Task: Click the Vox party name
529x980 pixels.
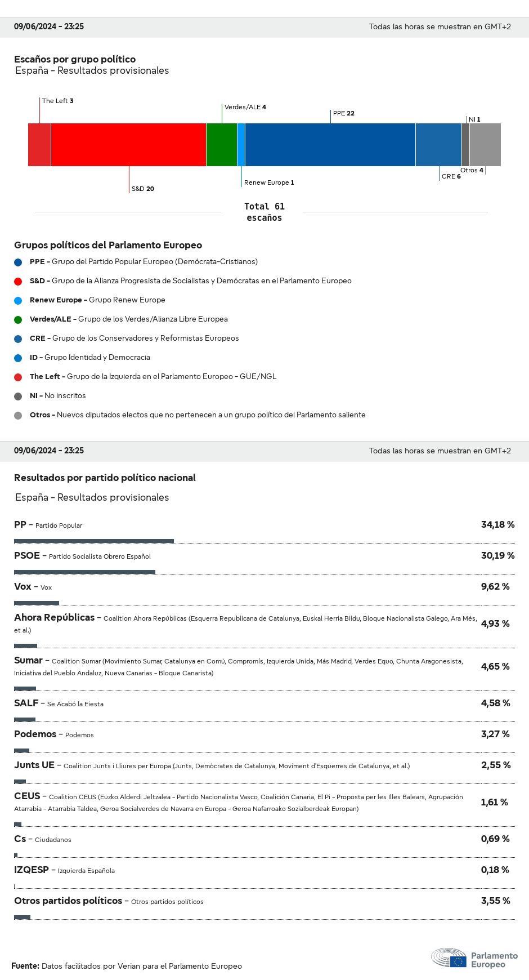Action: 23,586
